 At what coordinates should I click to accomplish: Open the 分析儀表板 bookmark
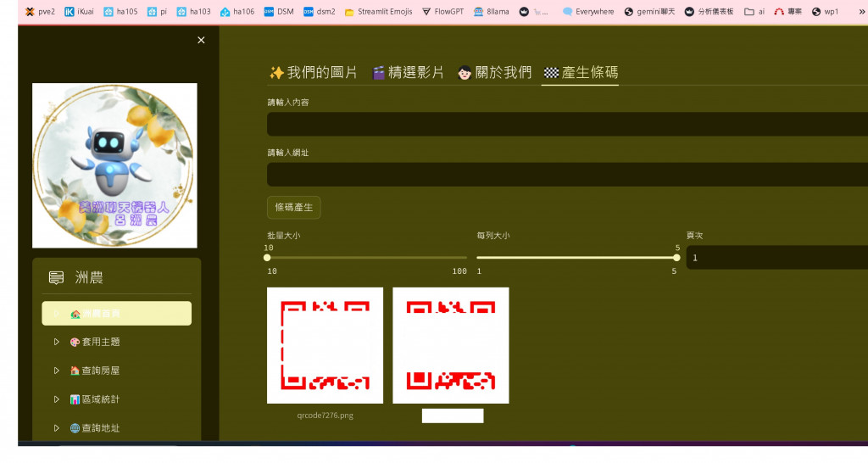click(x=709, y=12)
